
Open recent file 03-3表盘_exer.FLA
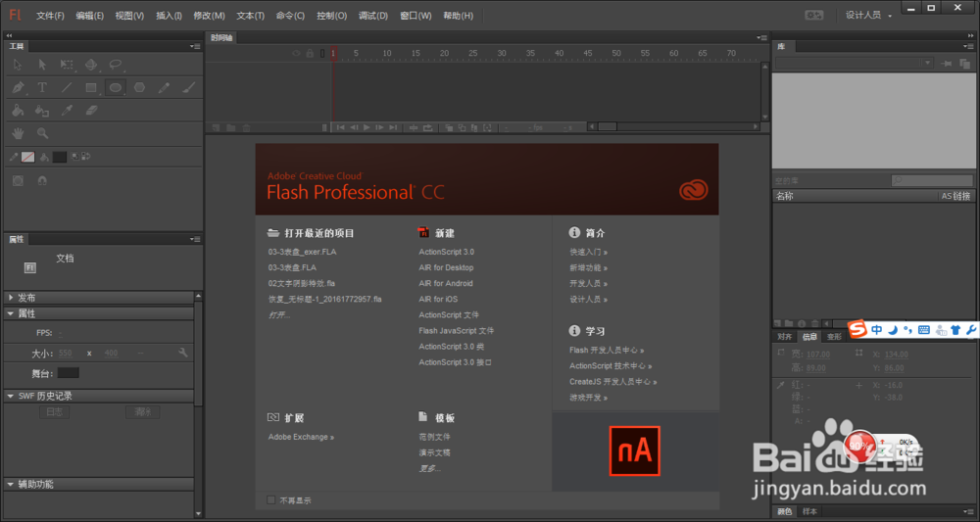[303, 252]
